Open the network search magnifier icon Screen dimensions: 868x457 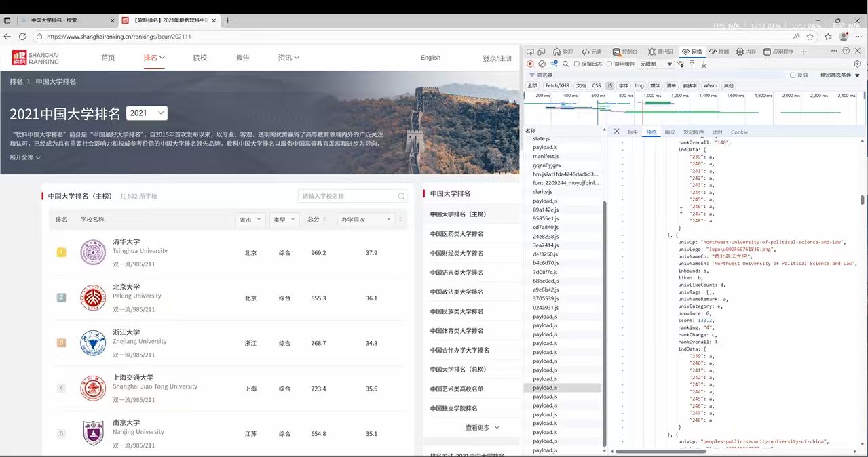pos(565,64)
